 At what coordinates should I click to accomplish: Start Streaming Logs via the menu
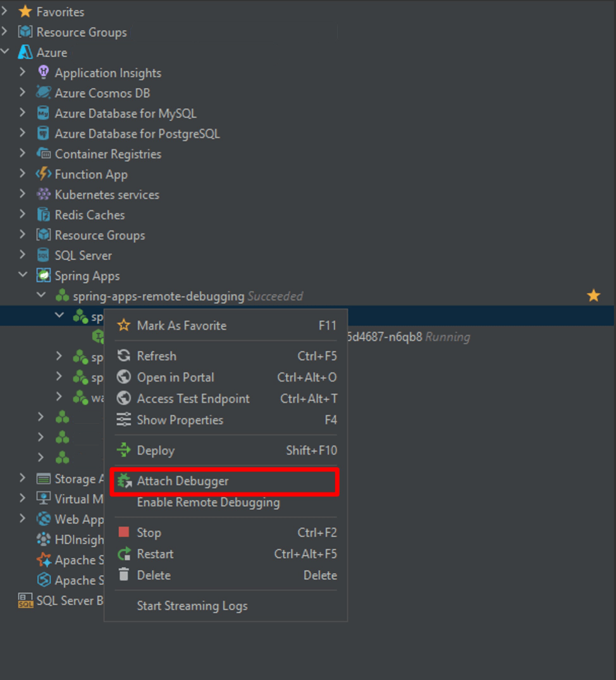click(192, 605)
